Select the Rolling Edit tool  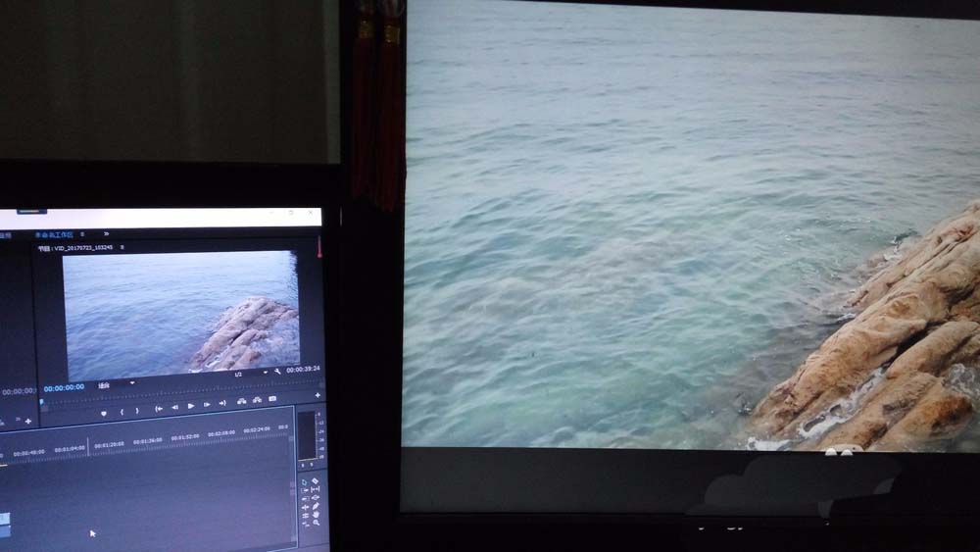[305, 516]
